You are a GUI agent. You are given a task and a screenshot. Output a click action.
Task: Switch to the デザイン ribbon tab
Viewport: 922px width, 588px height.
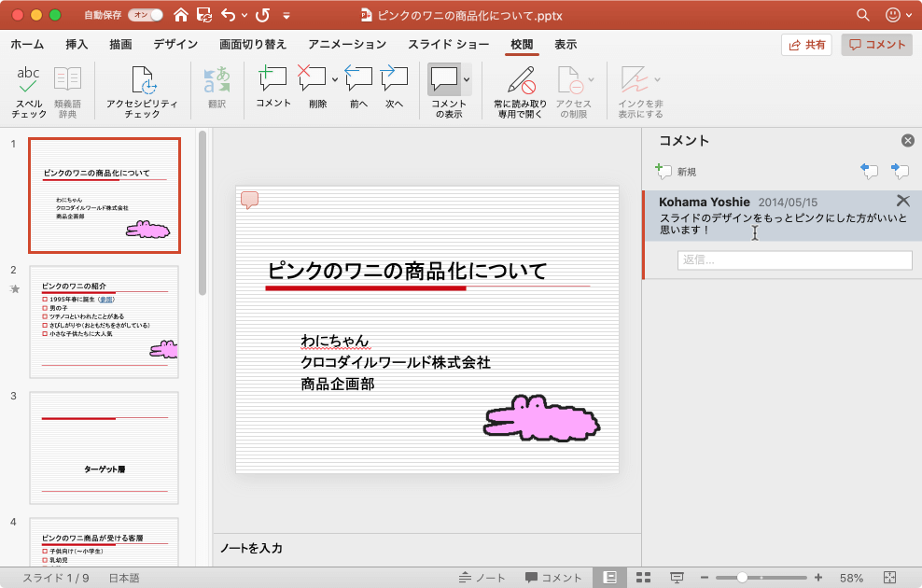[175, 45]
